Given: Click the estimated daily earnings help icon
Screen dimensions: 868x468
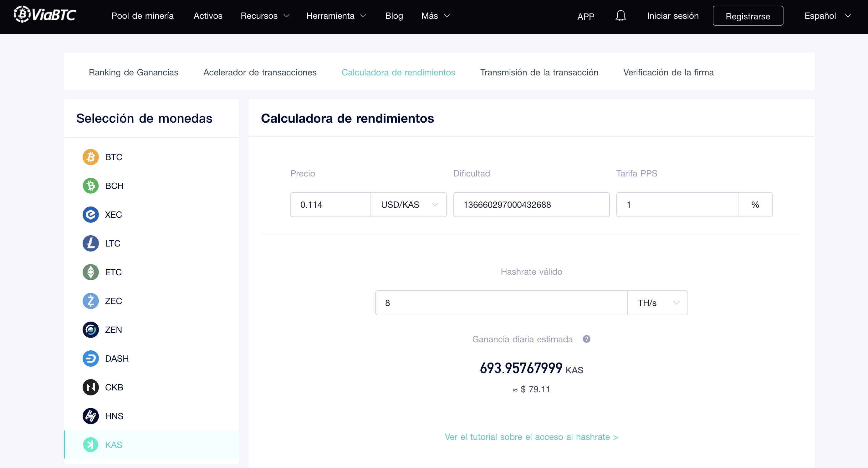Looking at the screenshot, I should tap(586, 339).
